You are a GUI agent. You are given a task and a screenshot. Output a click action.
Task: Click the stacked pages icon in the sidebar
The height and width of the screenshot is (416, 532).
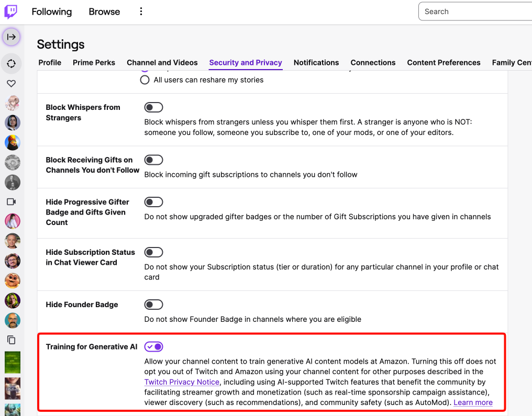pyautogui.click(x=11, y=340)
